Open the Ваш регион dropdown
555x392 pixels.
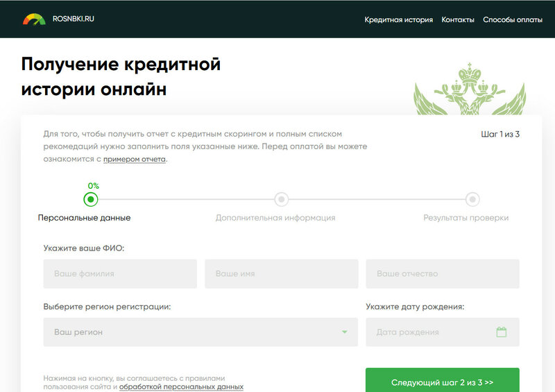200,332
